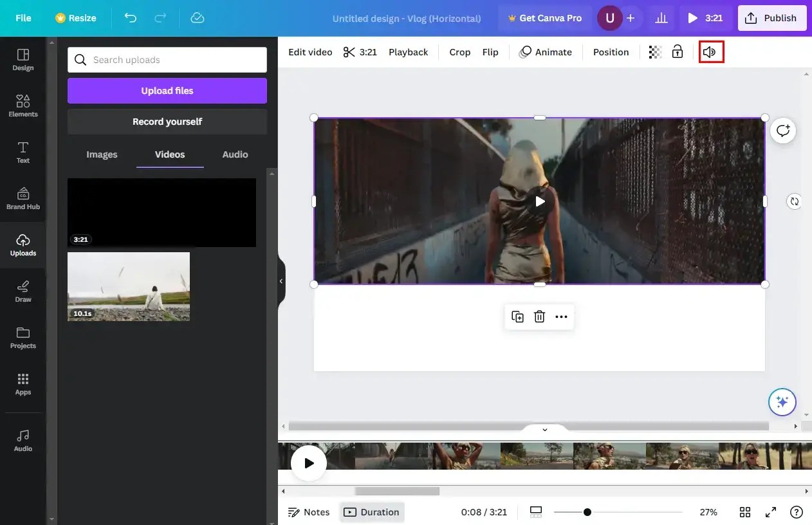Select the 10.1s video thumbnail

128,286
